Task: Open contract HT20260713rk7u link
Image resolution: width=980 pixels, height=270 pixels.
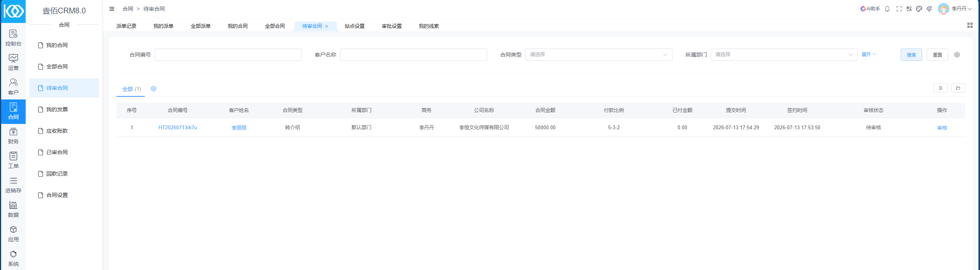Action: [178, 127]
